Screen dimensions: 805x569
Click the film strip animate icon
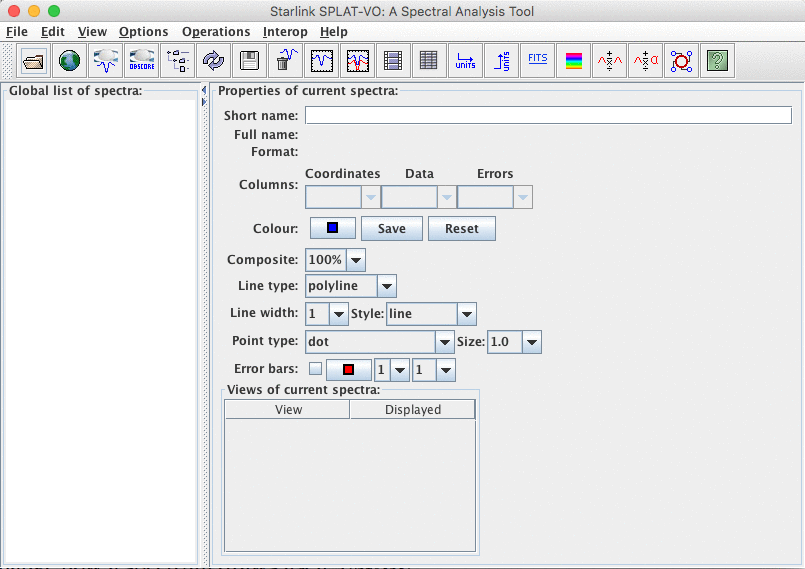(x=393, y=61)
